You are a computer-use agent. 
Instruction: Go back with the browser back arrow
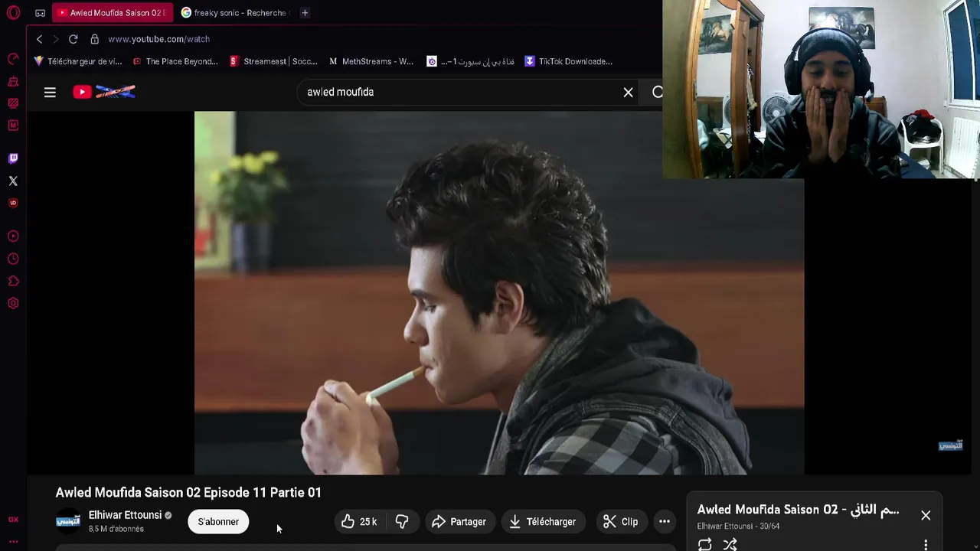click(x=39, y=39)
